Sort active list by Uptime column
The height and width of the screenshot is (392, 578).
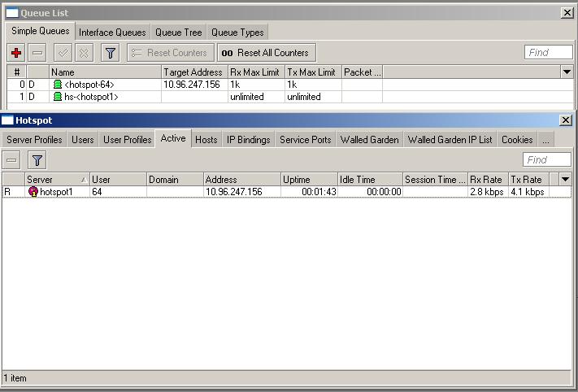[x=309, y=180]
